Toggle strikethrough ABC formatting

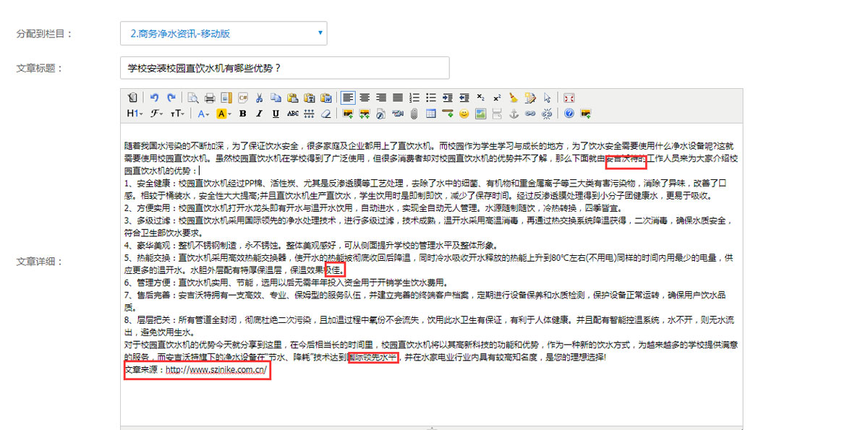pos(292,113)
